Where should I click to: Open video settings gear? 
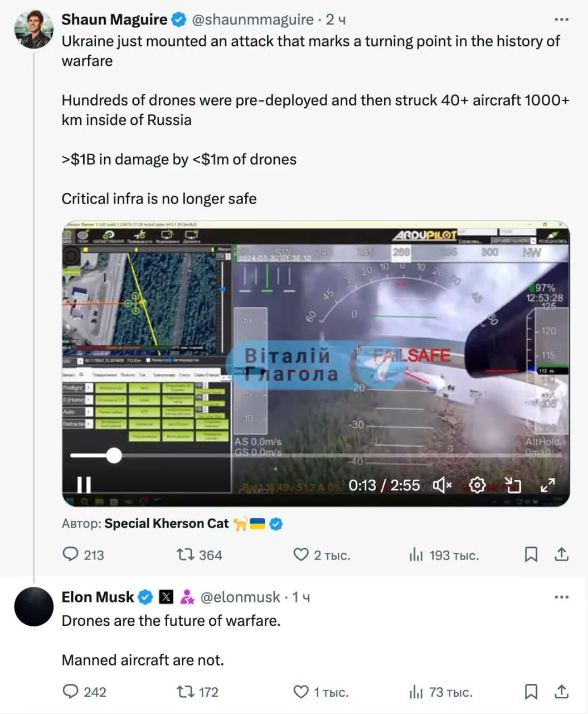pos(477,485)
